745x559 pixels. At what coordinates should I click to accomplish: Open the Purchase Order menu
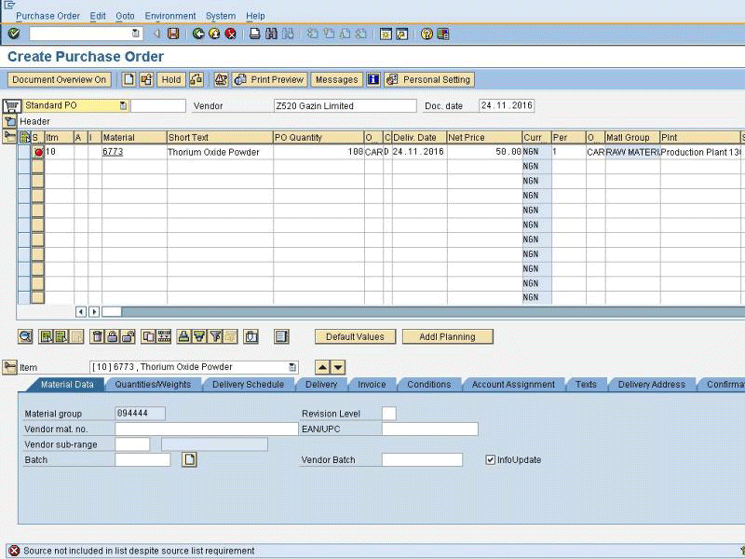pyautogui.click(x=47, y=16)
